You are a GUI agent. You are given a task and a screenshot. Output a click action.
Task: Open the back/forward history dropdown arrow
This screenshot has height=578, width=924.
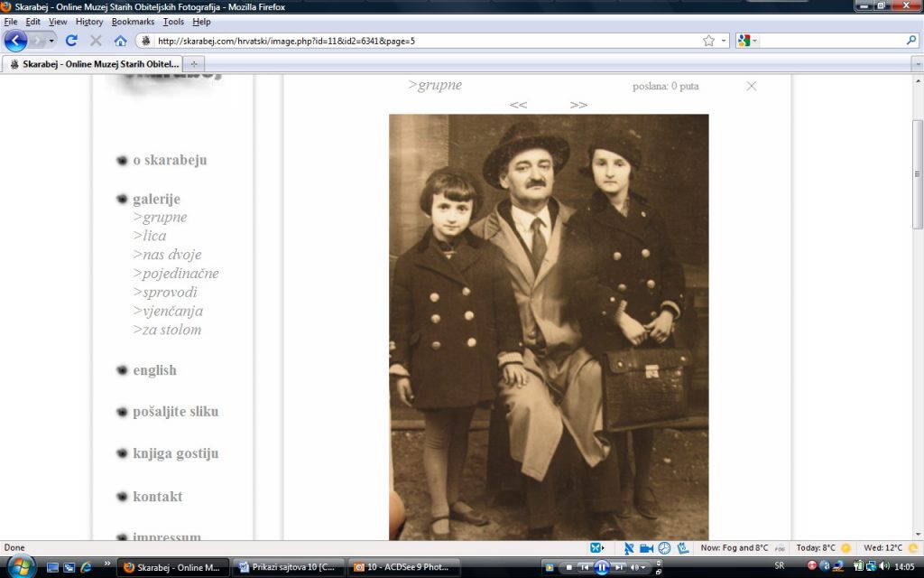51,41
